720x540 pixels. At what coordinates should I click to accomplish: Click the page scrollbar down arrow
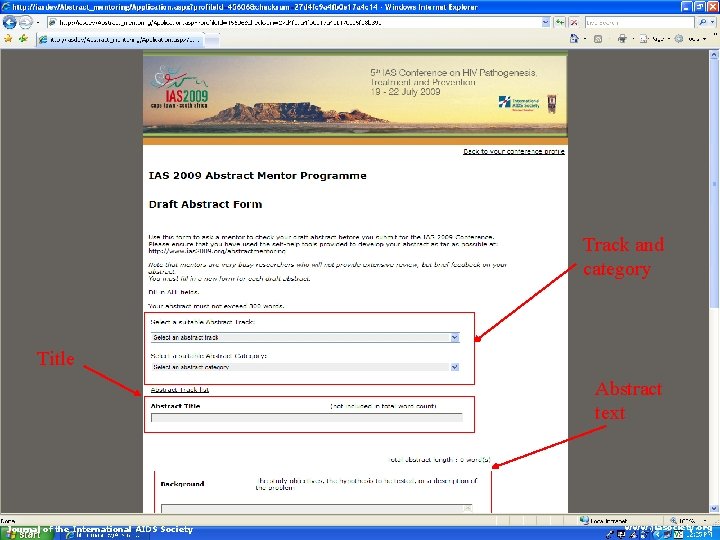click(x=714, y=508)
